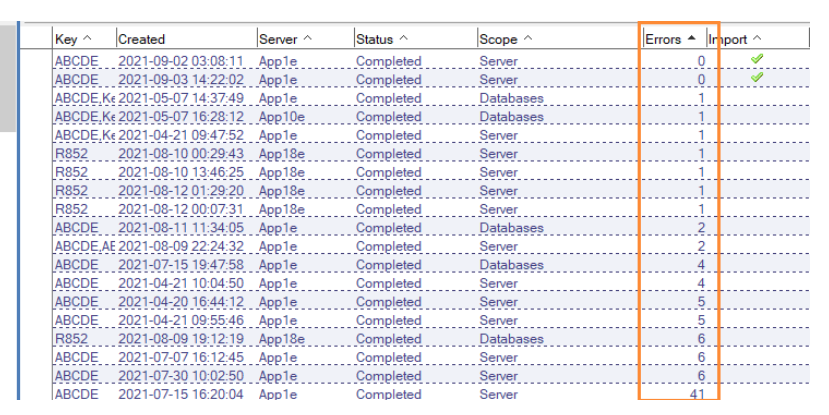
Task: Open the ABCDE key created 2021-07-30 10:02:50
Action: point(77,376)
